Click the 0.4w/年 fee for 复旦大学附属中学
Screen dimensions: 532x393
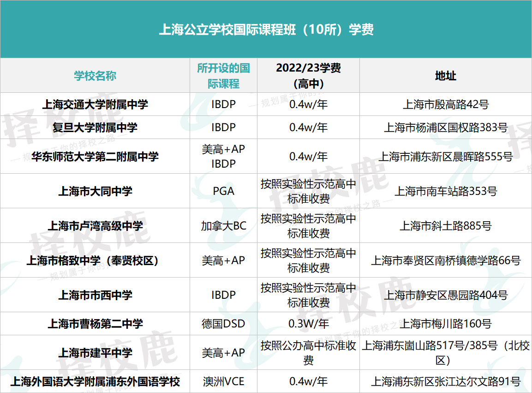point(308,127)
